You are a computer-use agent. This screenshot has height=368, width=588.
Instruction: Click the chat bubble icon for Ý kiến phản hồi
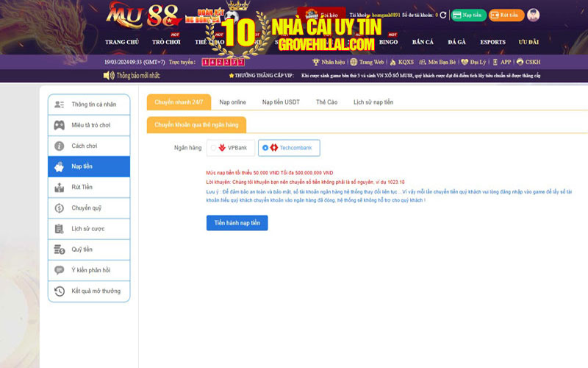[x=60, y=270]
